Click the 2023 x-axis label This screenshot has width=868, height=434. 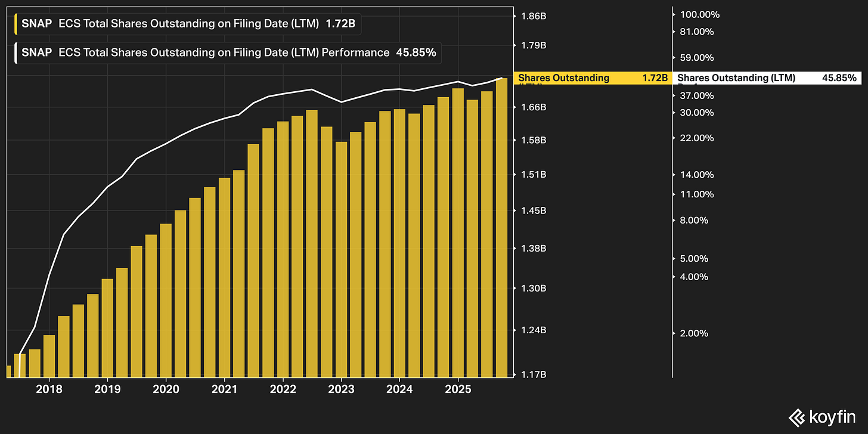pyautogui.click(x=340, y=389)
